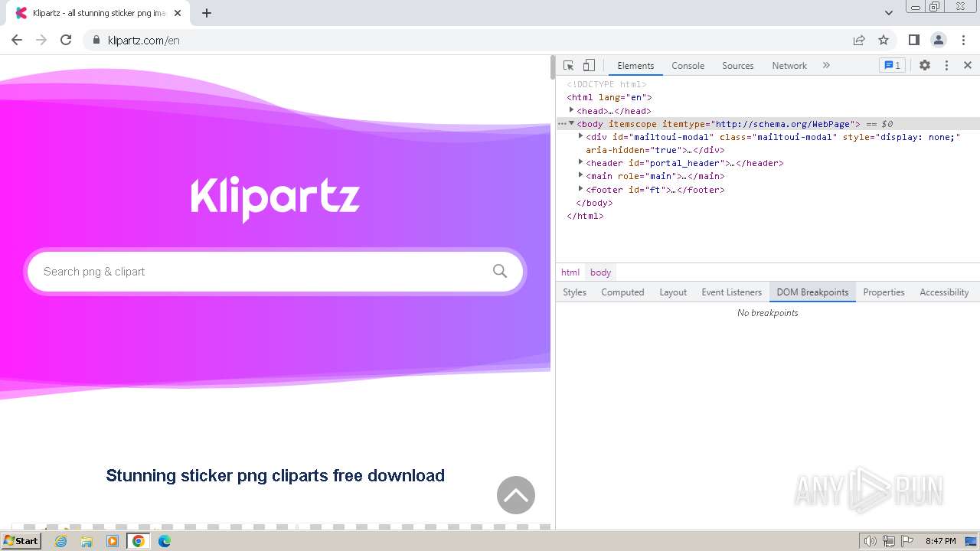The image size is (980, 551).
Task: Close the Klipartz browser tab
Action: click(x=178, y=13)
